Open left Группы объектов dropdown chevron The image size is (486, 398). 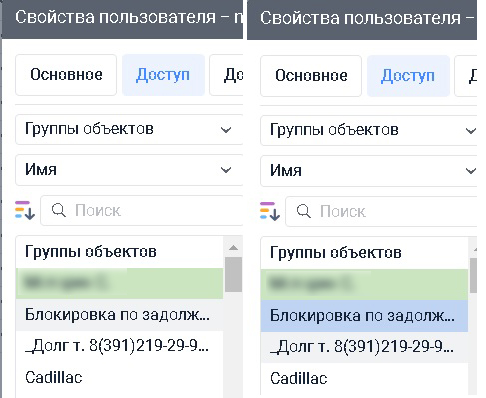point(226,130)
